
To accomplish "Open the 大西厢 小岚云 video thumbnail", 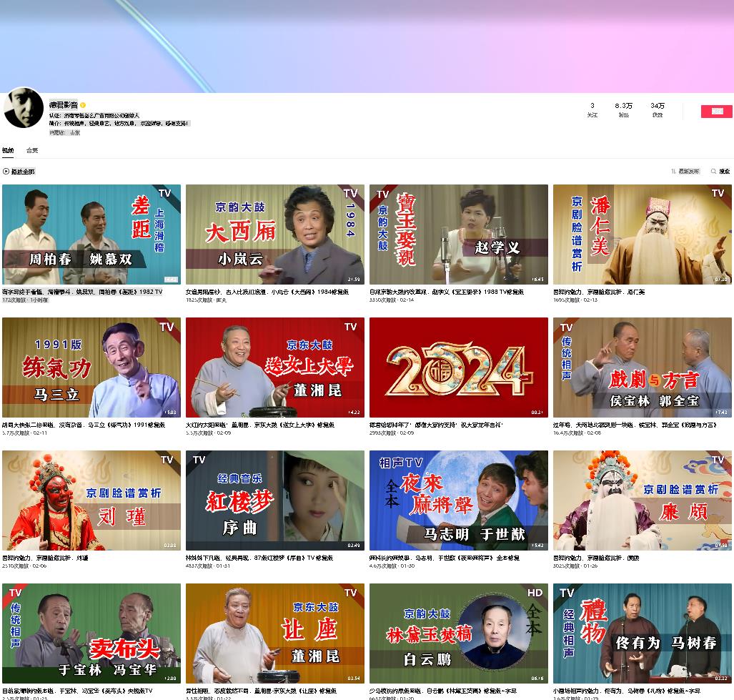I will [x=274, y=235].
